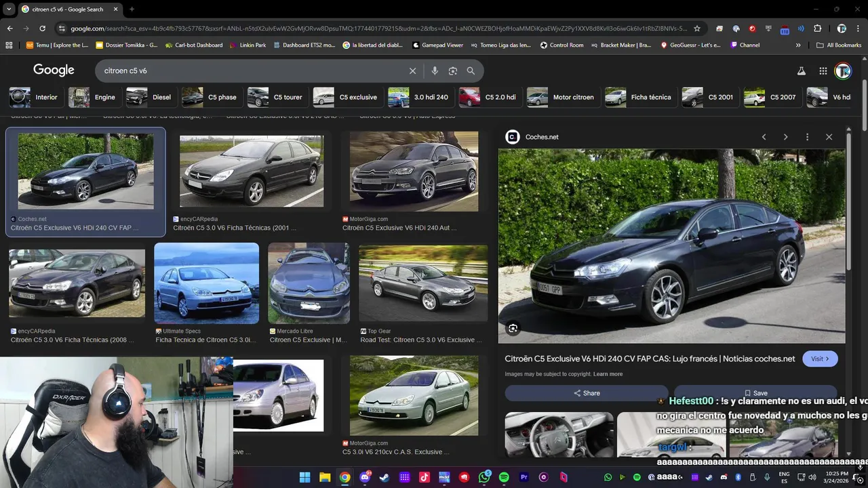This screenshot has width=868, height=488.
Task: Start voice search with the microphone icon
Action: 435,70
